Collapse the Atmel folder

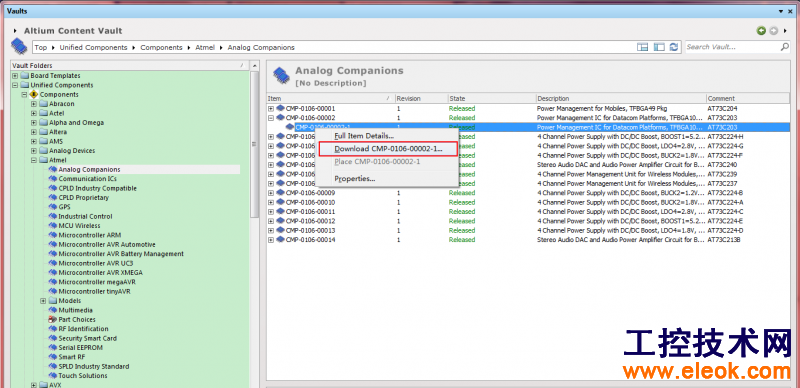pyautogui.click(x=34, y=160)
